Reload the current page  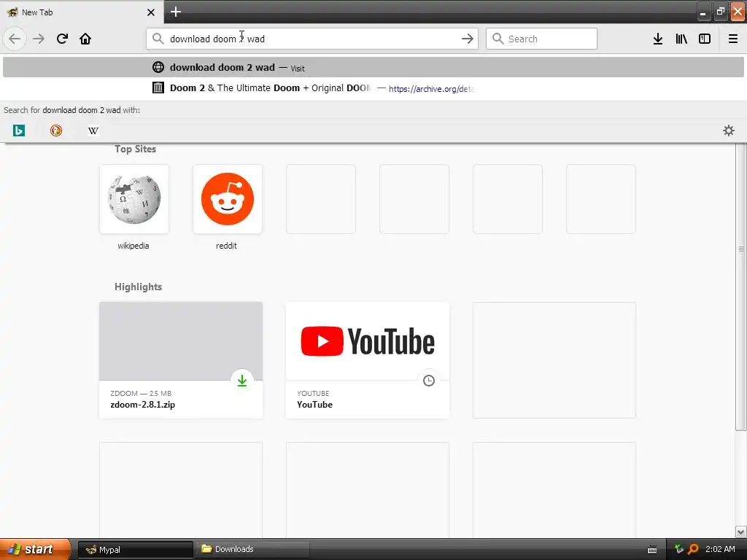click(62, 39)
